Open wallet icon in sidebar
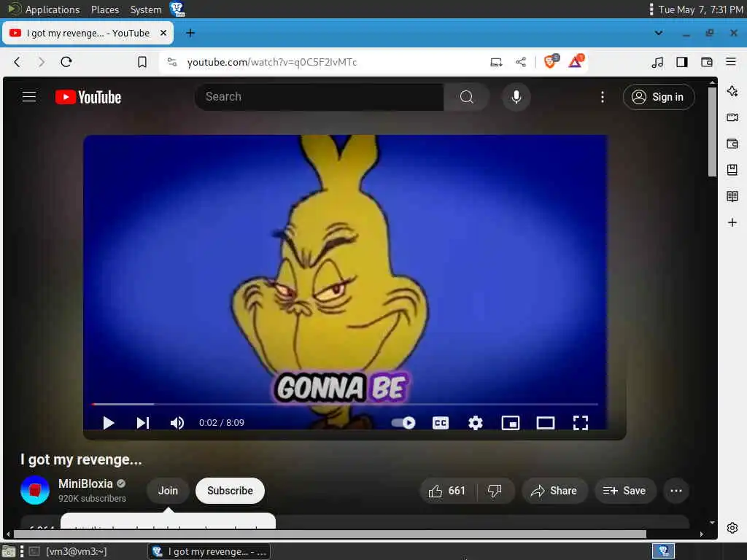Image resolution: width=747 pixels, height=560 pixels. pos(732,144)
